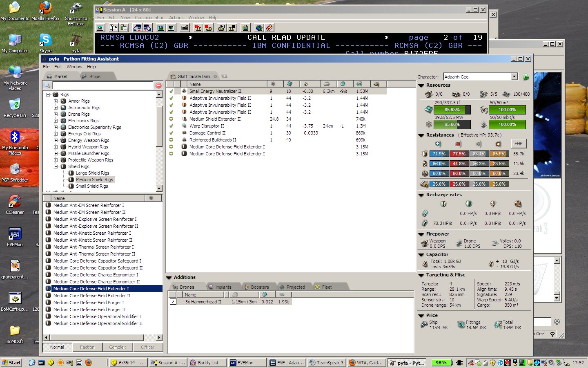
Task: Click the shield row icon in Resistances
Action: pos(425,154)
